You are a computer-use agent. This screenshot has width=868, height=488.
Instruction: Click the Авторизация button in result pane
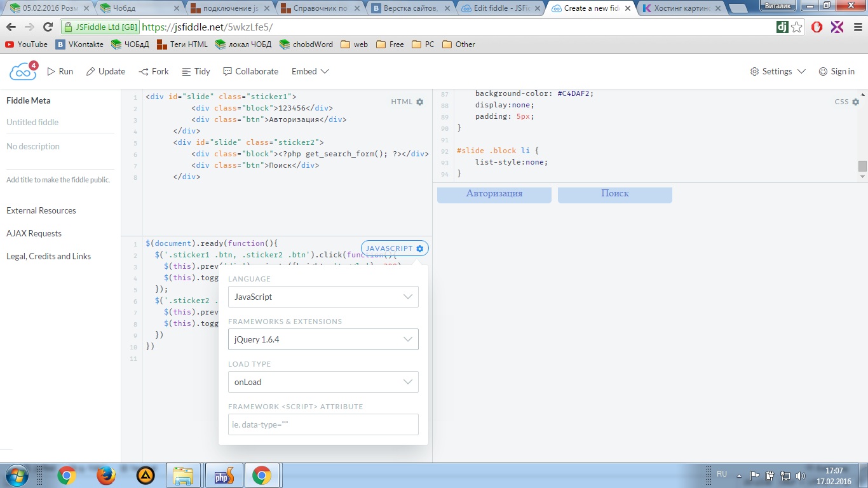coord(494,194)
